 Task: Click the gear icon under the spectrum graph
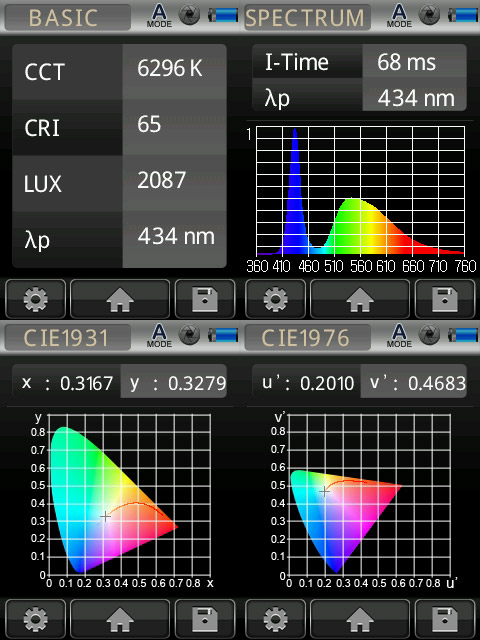pos(276,299)
